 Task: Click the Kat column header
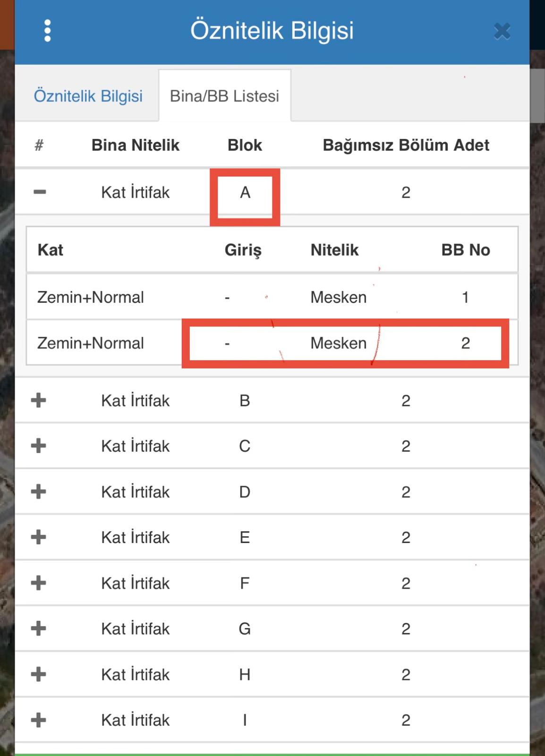49,250
